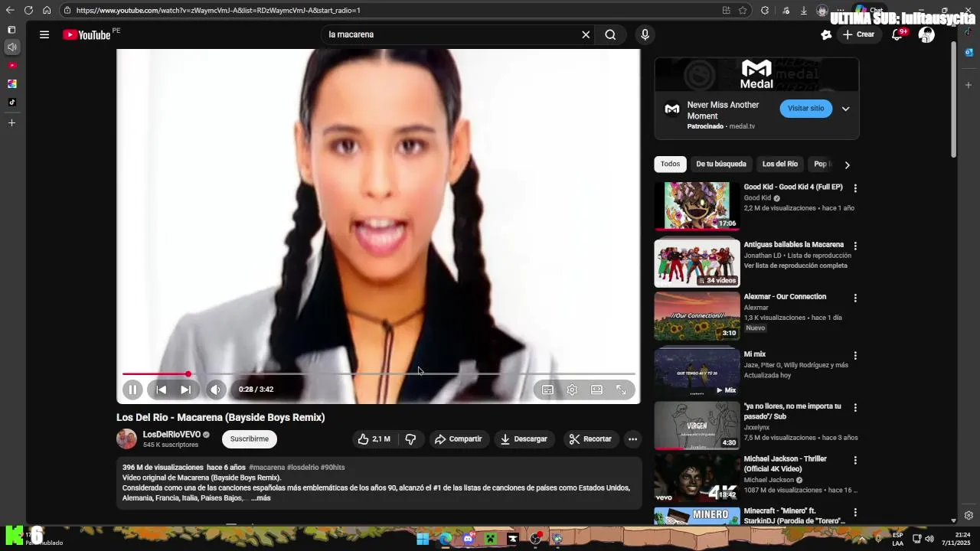Reload the page

pos(28,10)
